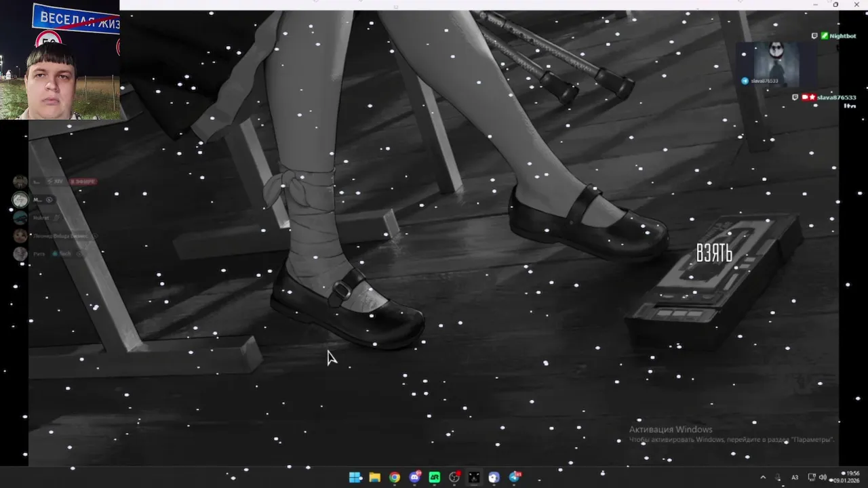The width and height of the screenshot is (868, 488).
Task: Click the microphone tray icon
Action: click(778, 477)
